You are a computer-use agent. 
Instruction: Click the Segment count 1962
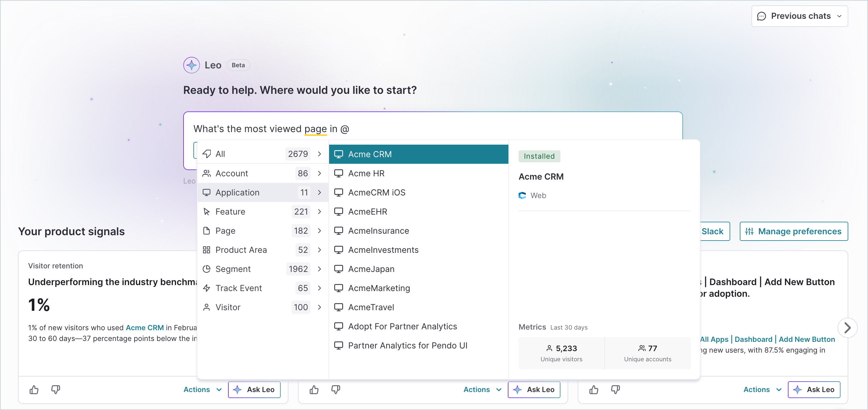[x=298, y=269]
